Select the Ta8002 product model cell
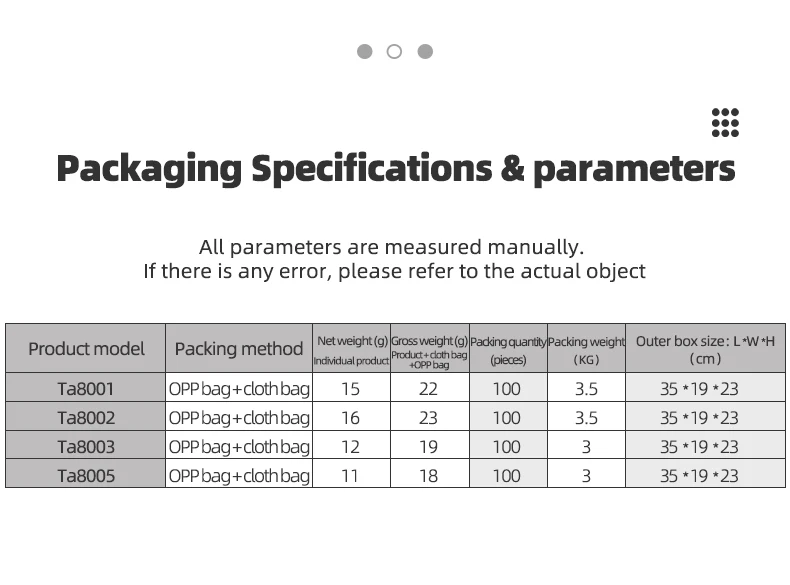790x585 pixels. (x=86, y=418)
